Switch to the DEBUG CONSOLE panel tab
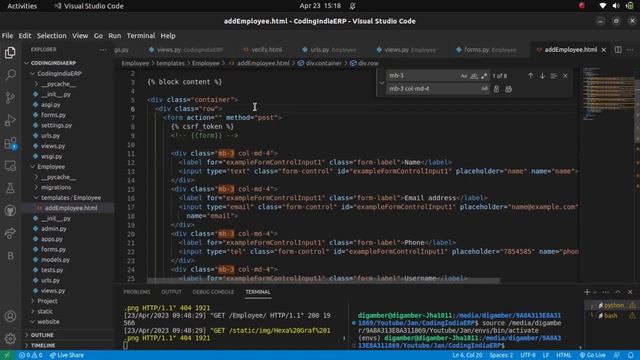Image resolution: width=640 pixels, height=360 pixels. pos(213,292)
